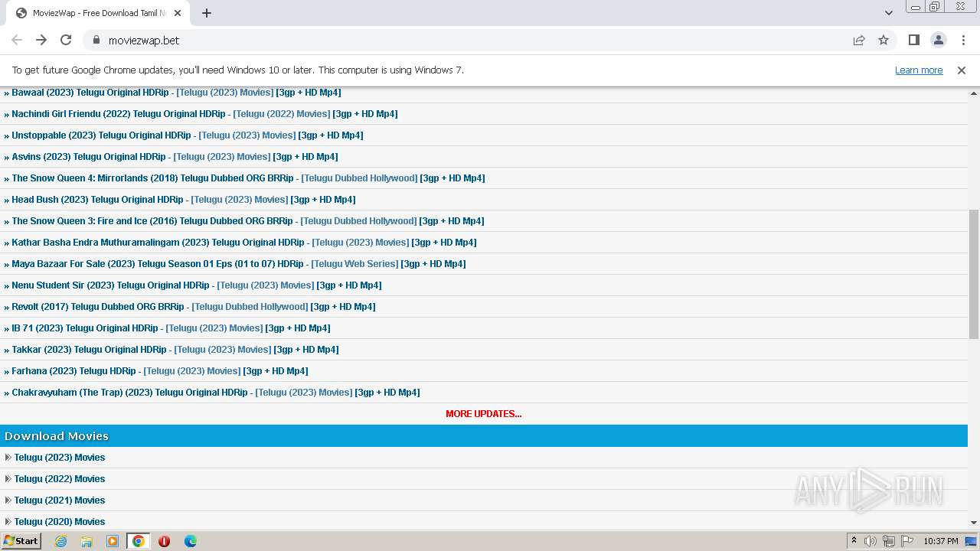Switch to Chrome on the taskbar
The width and height of the screenshot is (980, 551).
pos(139,541)
